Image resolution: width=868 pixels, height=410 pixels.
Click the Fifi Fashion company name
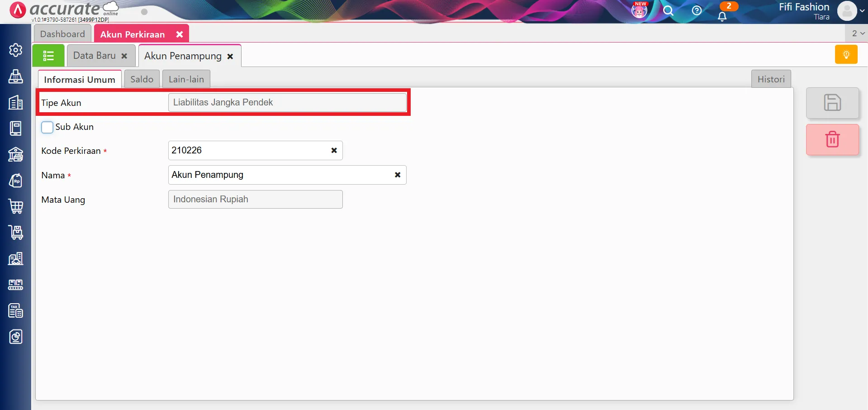pos(804,7)
